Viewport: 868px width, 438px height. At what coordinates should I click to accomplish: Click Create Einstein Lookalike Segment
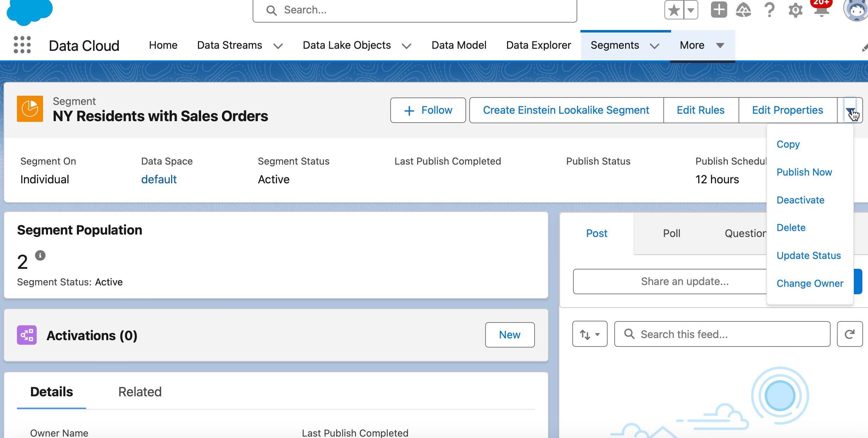[566, 110]
